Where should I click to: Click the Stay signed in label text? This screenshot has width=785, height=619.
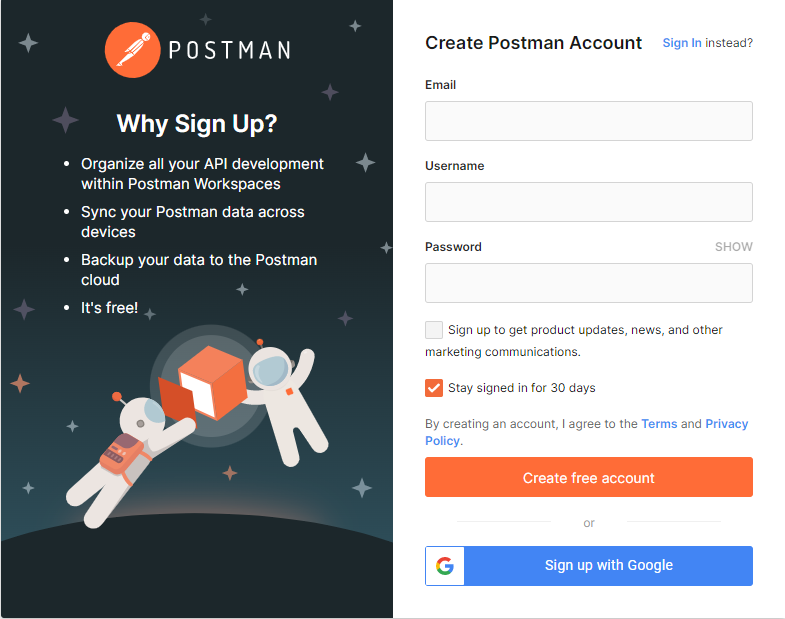click(x=522, y=388)
